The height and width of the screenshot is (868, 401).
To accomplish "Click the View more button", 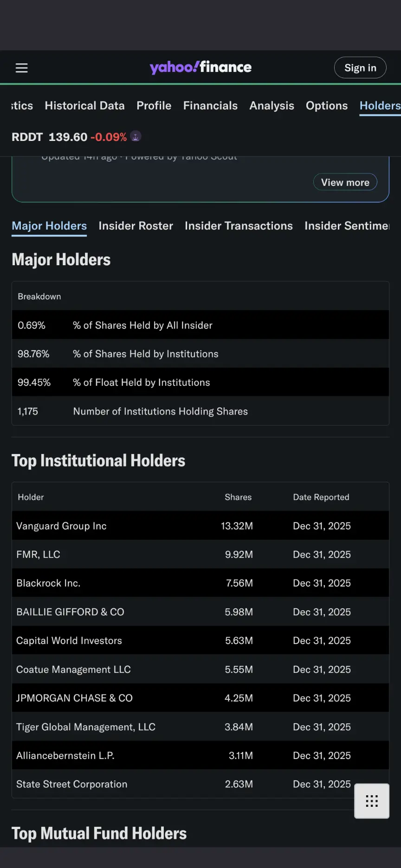I will [x=345, y=182].
